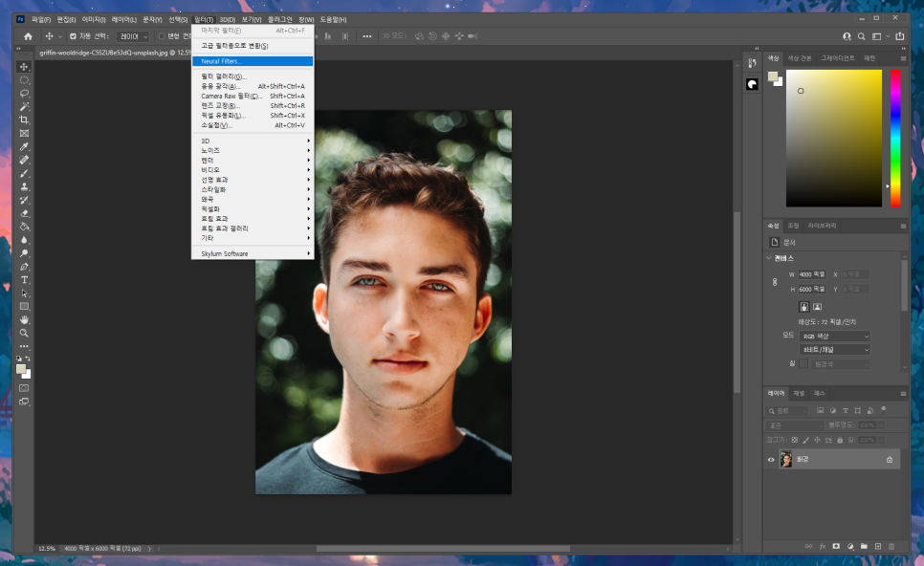Click the layer effects fx icon

(822, 547)
